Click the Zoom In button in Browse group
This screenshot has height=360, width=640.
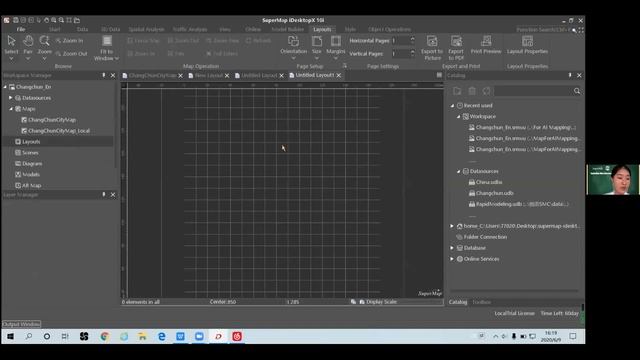click(x=69, y=41)
